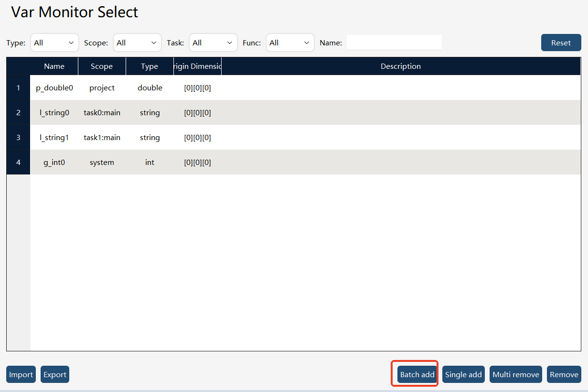588x392 pixels.
Task: Select row number 4 header
Action: pos(19,162)
